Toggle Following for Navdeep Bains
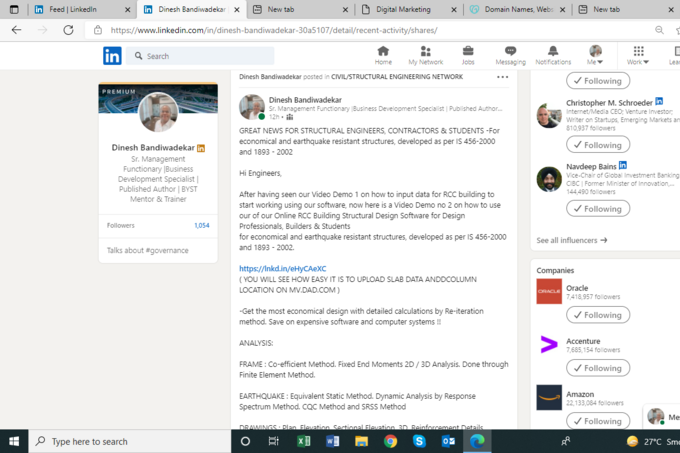The width and height of the screenshot is (680, 453). coord(598,209)
